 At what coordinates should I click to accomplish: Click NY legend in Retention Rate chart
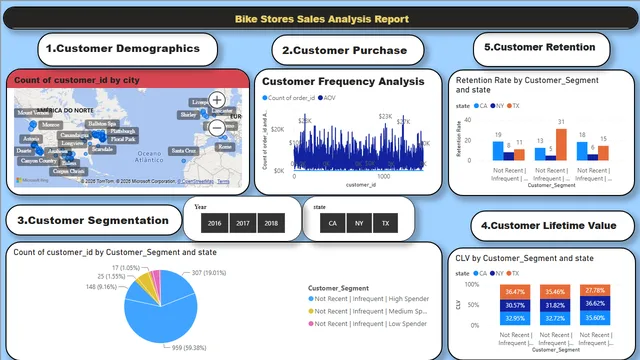[497, 106]
